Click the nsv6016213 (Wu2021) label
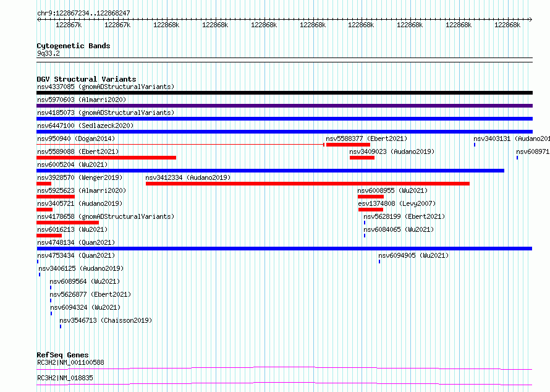550x392 pixels. [72, 229]
